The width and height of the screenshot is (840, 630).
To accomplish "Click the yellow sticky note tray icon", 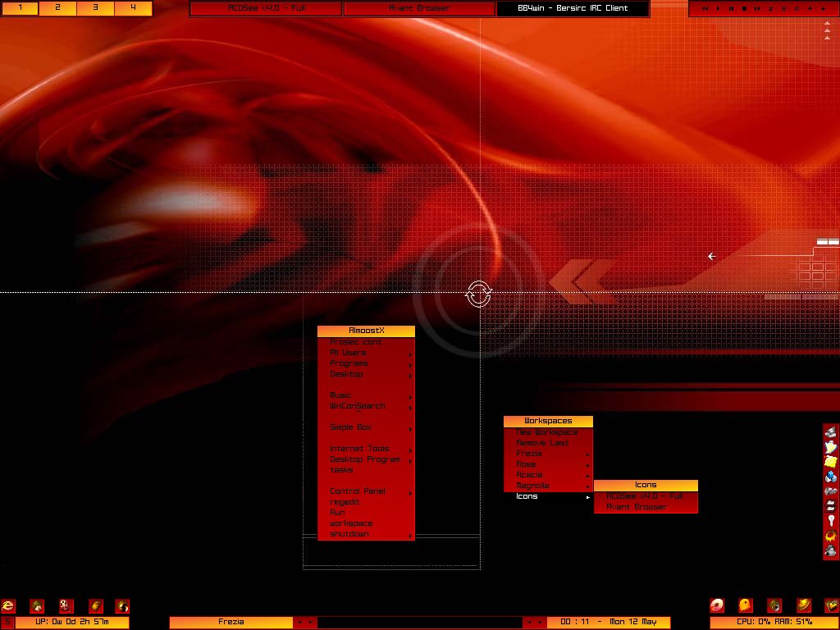I will (x=831, y=462).
